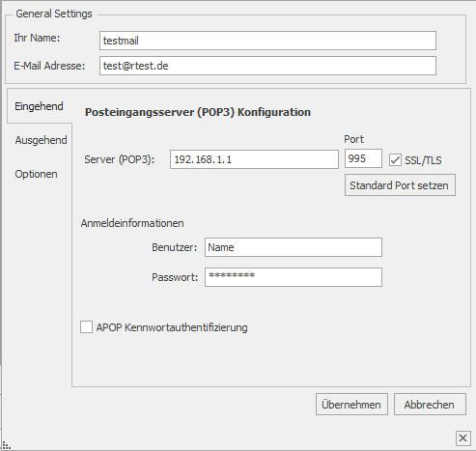
Task: Apply settings with the Übernehmen button
Action: point(351,405)
